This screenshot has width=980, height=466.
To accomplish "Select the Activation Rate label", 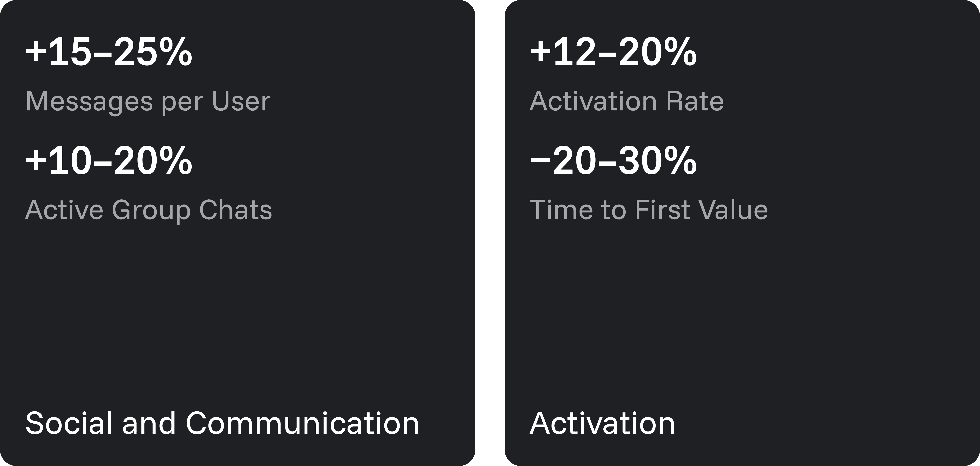I will [x=627, y=102].
